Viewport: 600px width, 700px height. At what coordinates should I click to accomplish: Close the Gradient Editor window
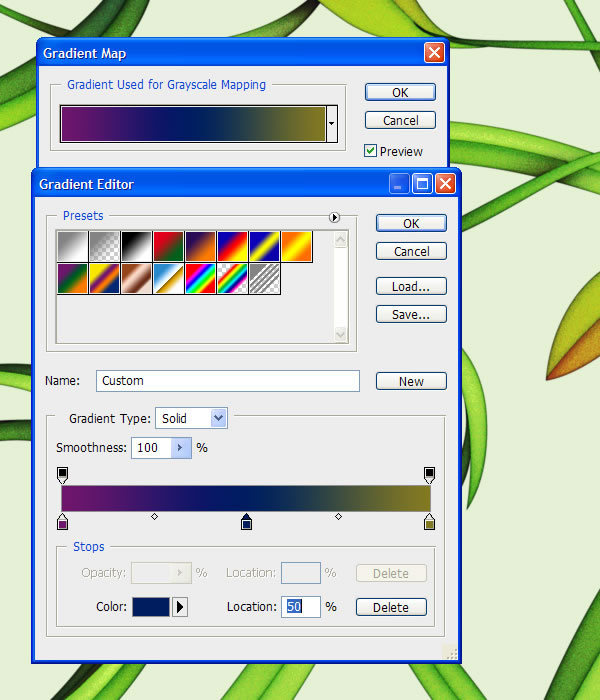pyautogui.click(x=446, y=183)
